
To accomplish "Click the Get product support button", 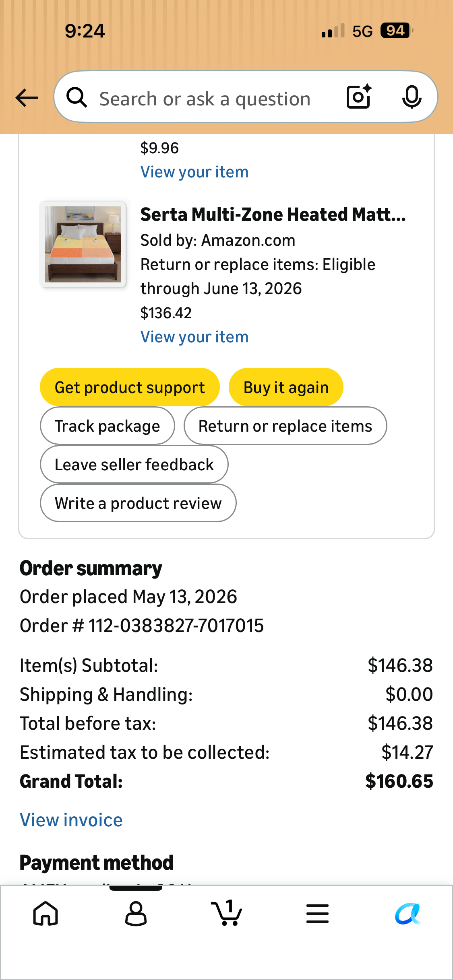I will (x=130, y=387).
